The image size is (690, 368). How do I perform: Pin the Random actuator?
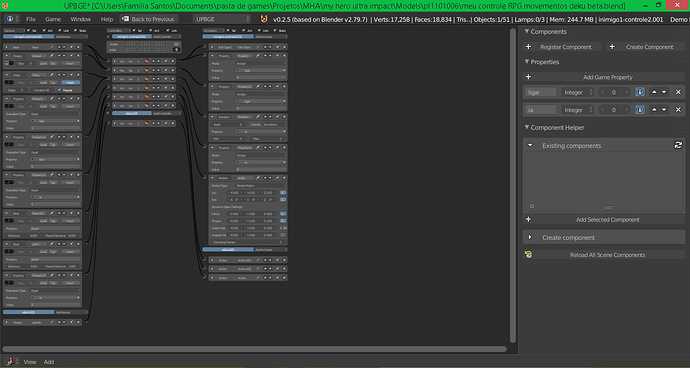(258, 117)
